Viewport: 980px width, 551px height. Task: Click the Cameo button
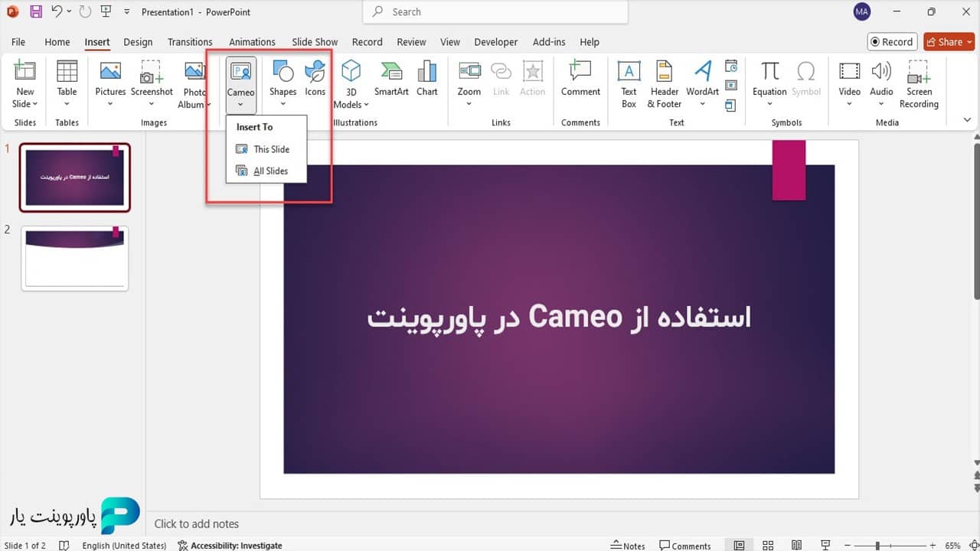coord(240,84)
